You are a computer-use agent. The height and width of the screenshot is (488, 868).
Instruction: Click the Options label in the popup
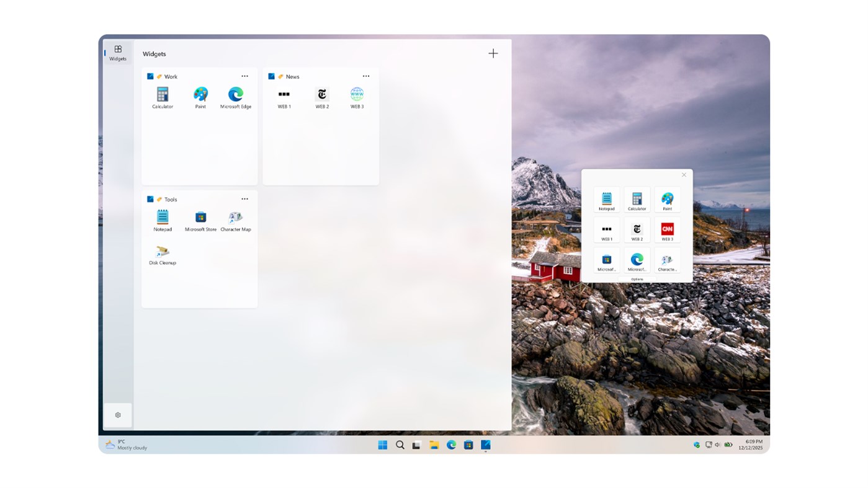tap(637, 279)
